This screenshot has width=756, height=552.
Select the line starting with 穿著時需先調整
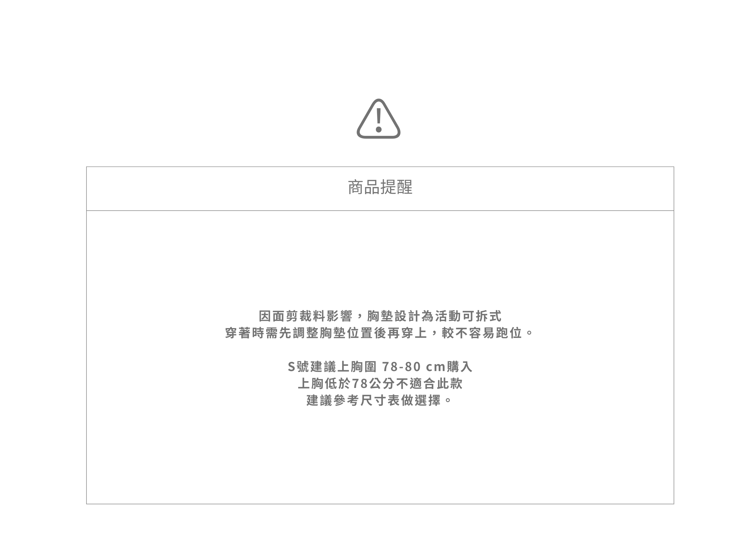[x=379, y=333]
